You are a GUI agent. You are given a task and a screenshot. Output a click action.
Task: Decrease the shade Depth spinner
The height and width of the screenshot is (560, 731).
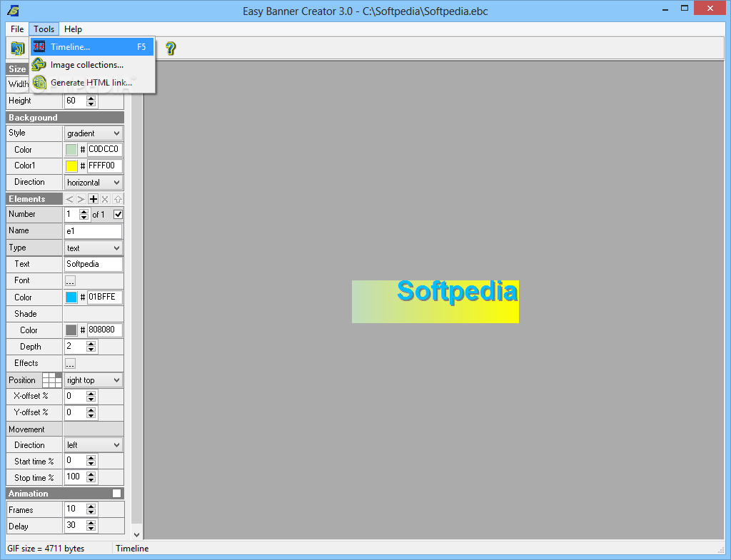click(91, 350)
